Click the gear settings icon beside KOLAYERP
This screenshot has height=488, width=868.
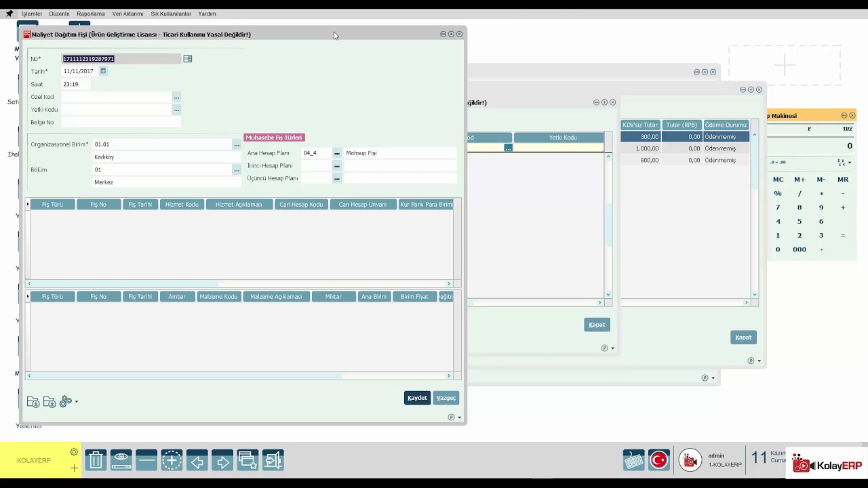pyautogui.click(x=74, y=452)
